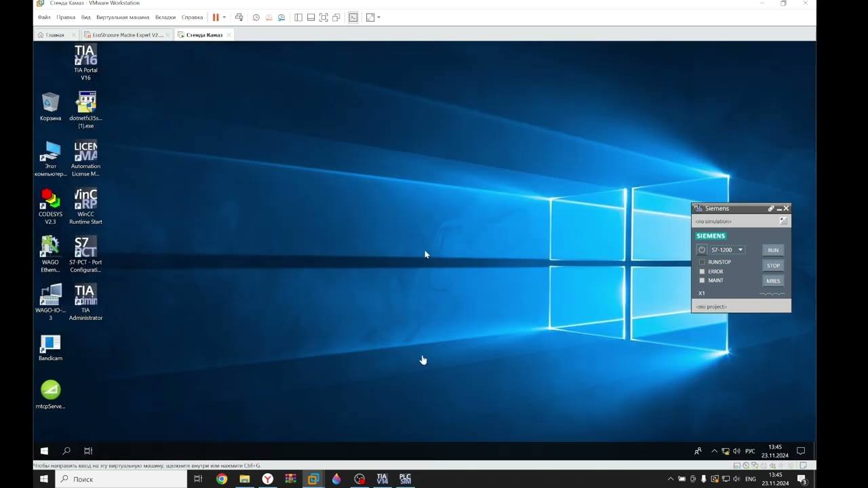Expand the stretch guest dropdown arrow
Image resolution: width=868 pixels, height=488 pixels.
(379, 18)
